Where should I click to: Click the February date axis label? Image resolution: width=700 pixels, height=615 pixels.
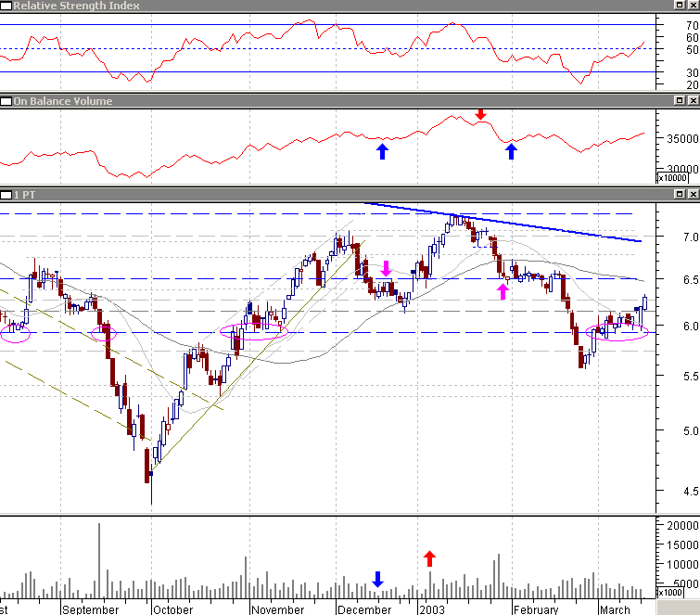(536, 609)
